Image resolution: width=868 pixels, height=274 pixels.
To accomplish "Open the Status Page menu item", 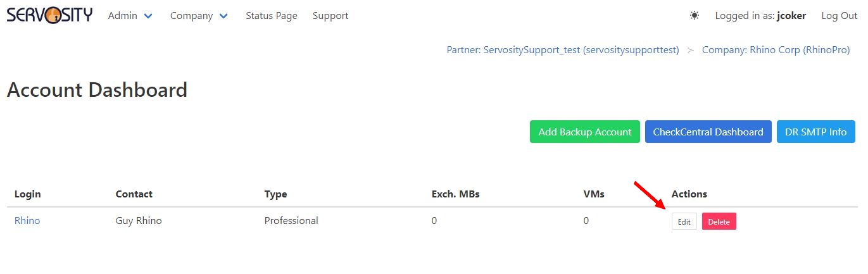I will [x=271, y=16].
